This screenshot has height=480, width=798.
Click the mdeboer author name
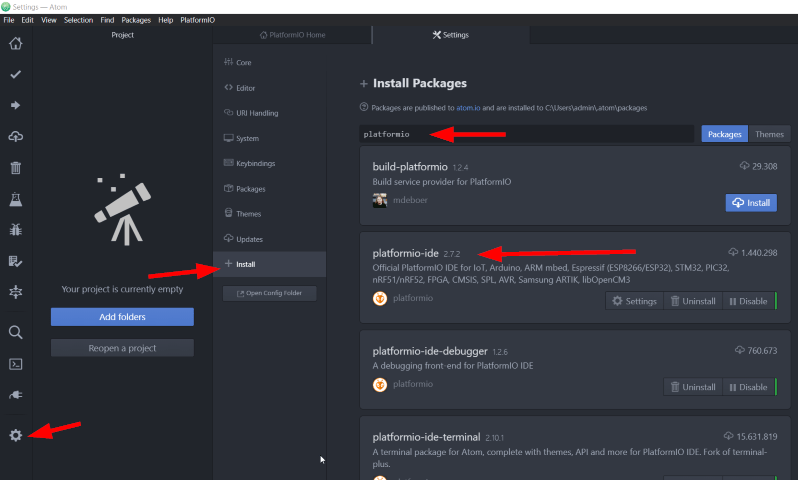pos(410,200)
